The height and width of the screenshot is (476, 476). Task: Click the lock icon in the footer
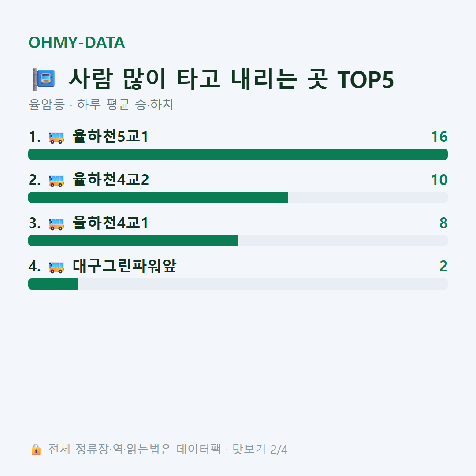pos(36,449)
